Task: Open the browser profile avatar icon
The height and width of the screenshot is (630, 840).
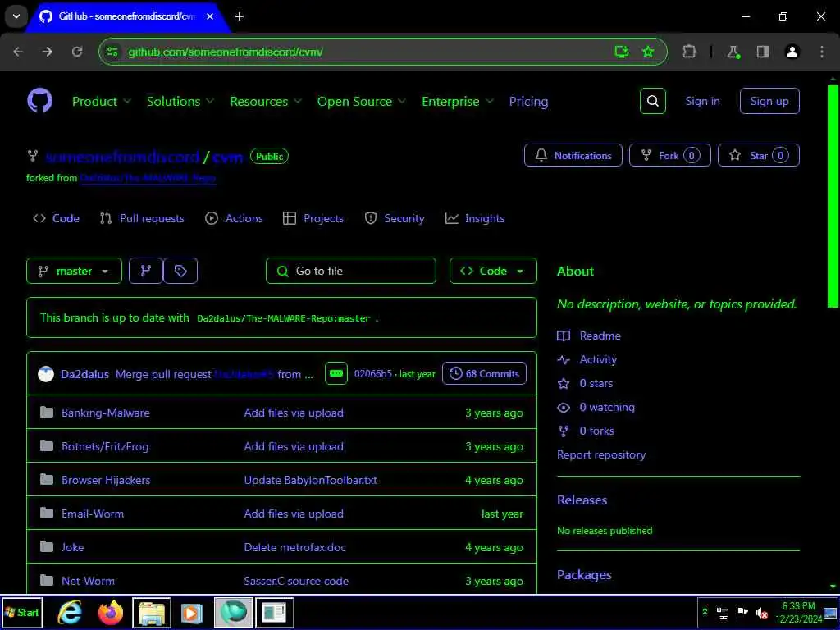Action: tap(792, 52)
